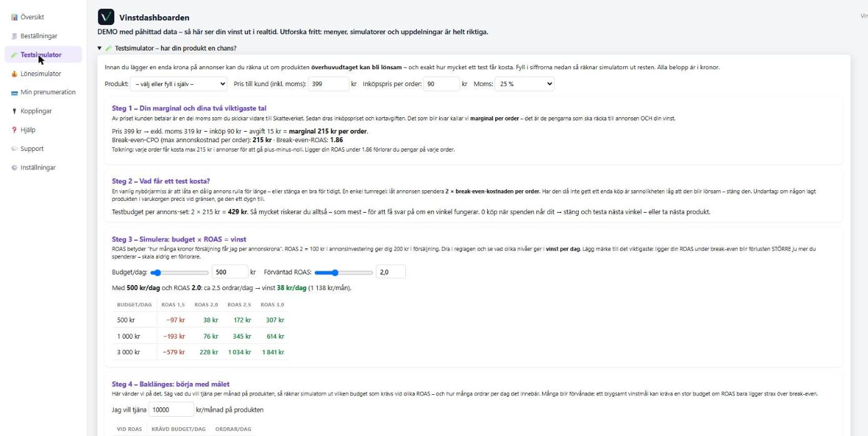Click the Inställningar gear icon

click(x=14, y=167)
